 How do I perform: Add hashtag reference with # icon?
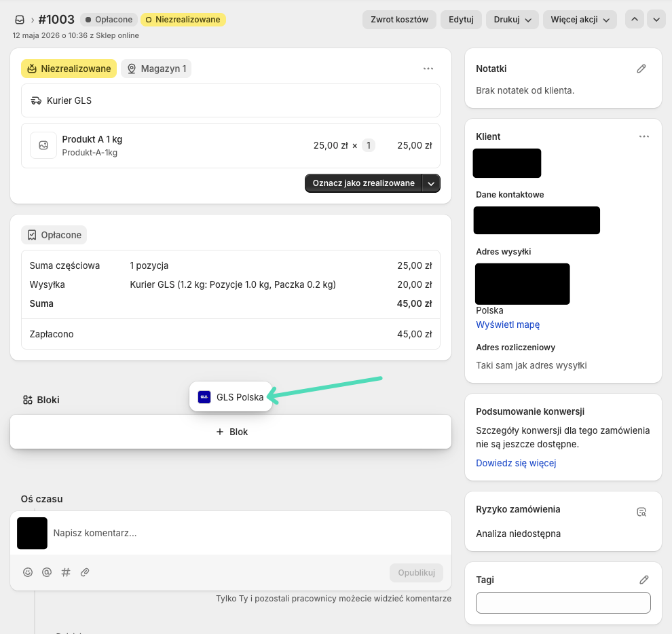pos(66,572)
